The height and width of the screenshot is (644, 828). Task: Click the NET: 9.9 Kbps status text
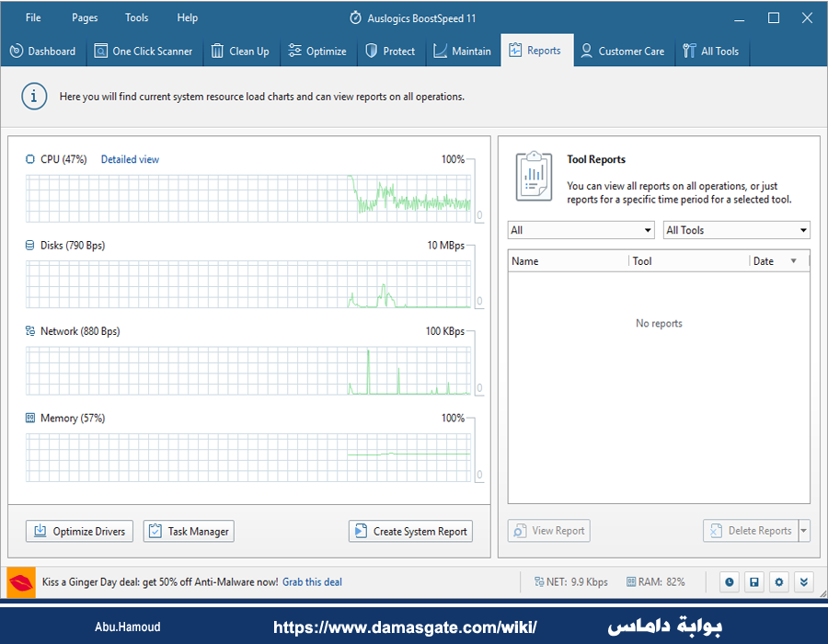[x=577, y=581]
